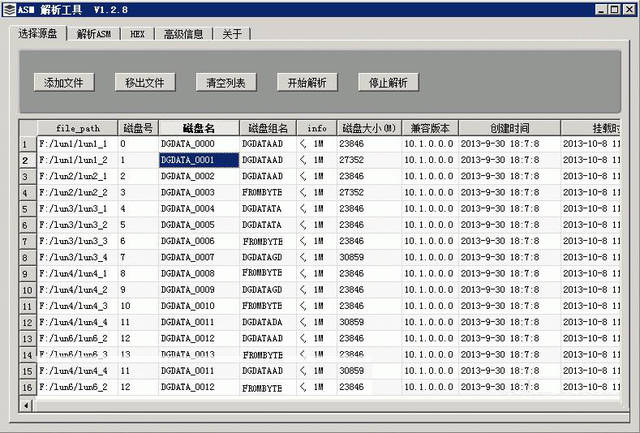Click the FROMBYTE cell in row 4
This screenshot has width=640, height=433.
coord(268,192)
